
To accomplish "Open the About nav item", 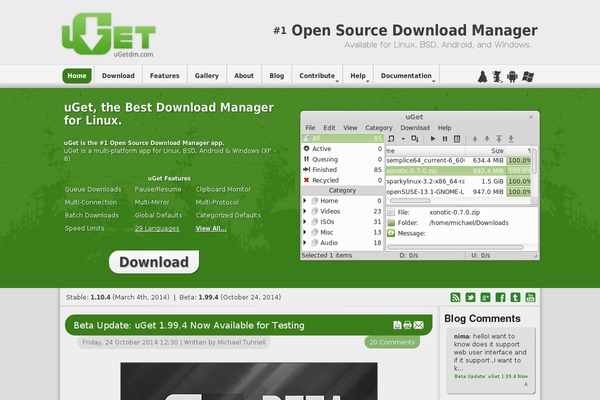I will click(244, 76).
